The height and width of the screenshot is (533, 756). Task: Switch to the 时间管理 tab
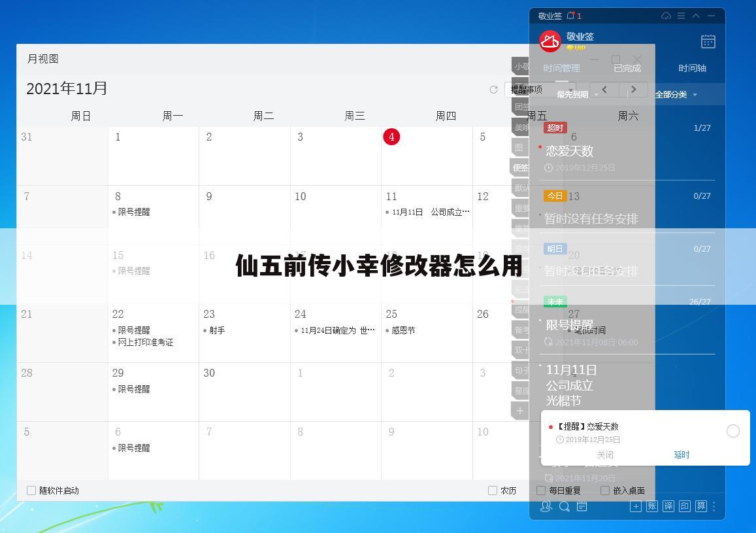[562, 68]
